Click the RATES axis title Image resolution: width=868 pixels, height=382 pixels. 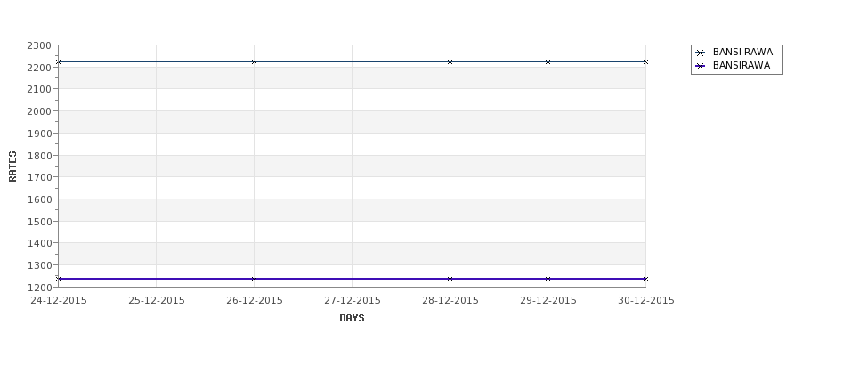pos(13,166)
